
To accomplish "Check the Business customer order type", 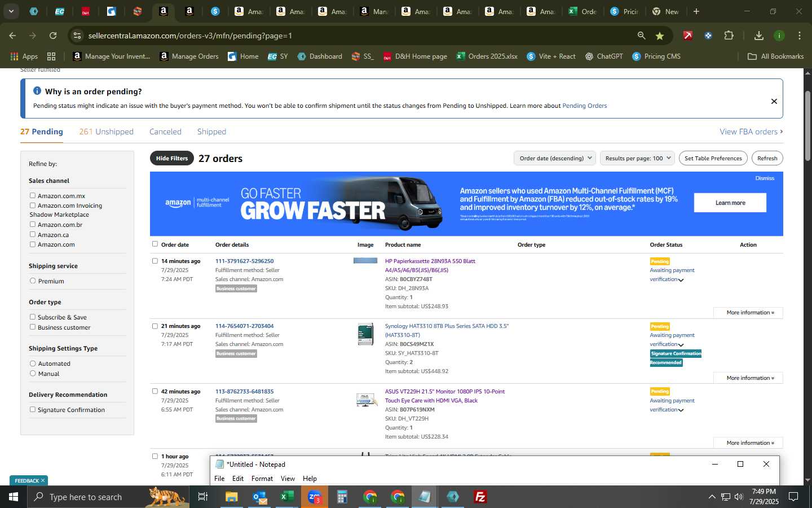I will coord(33,327).
